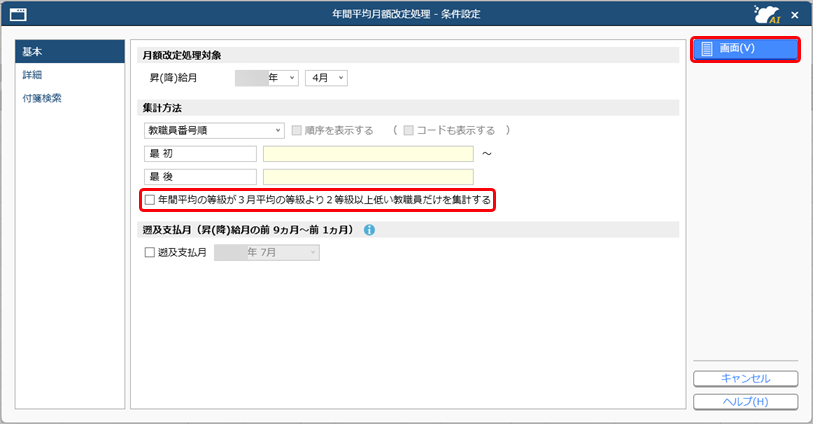The image size is (813, 424).
Task: Select the 基本 tab in sidebar
Action: 70,52
